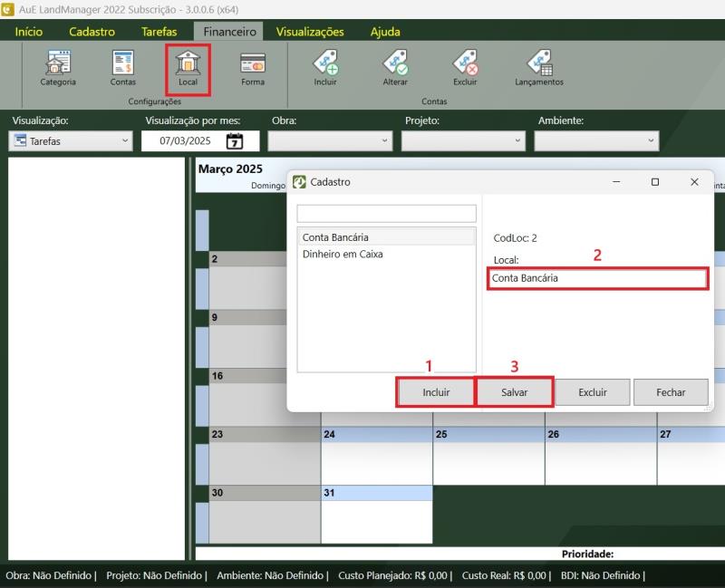725x588 pixels.
Task: Open the Visualizações menu tab
Action: (x=310, y=32)
